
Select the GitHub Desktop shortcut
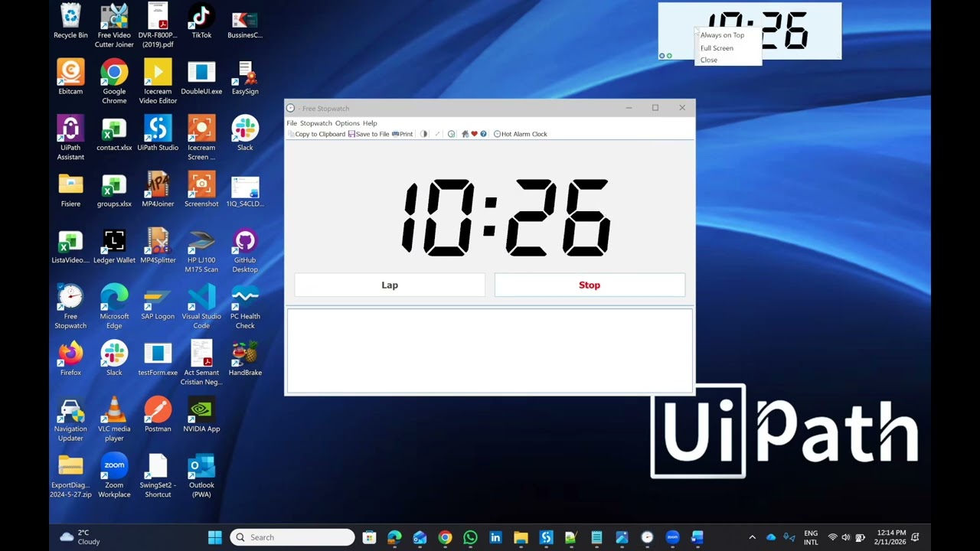(245, 251)
